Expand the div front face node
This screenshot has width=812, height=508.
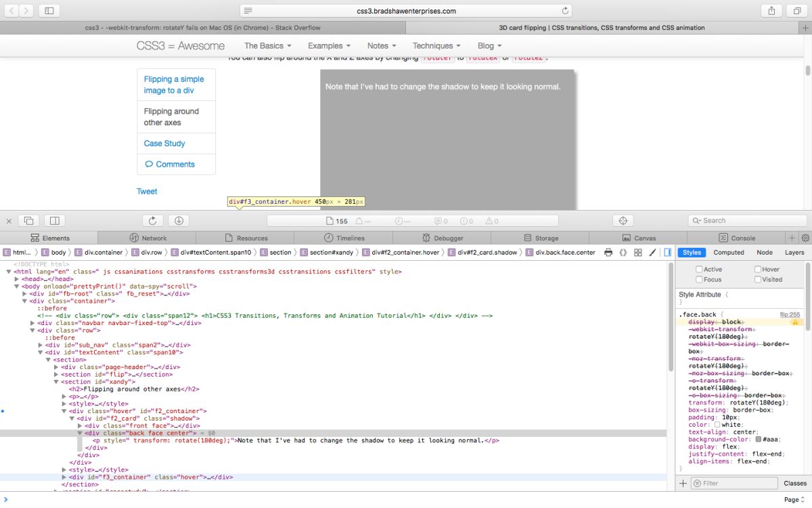[x=81, y=425]
